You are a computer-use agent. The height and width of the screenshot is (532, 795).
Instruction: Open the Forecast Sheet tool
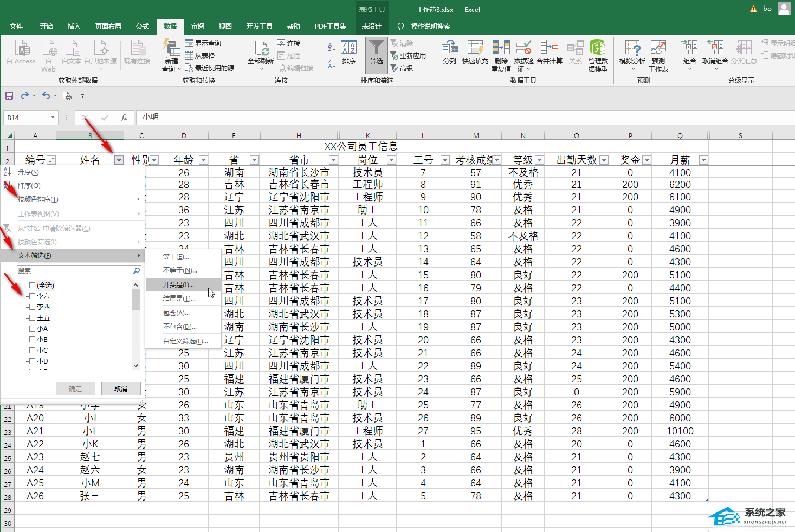(658, 52)
